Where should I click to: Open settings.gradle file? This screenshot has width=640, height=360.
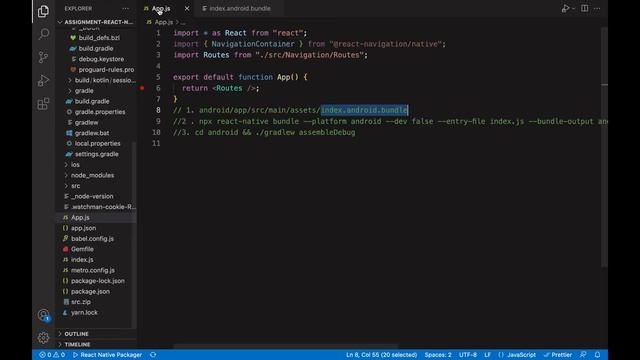coord(96,154)
